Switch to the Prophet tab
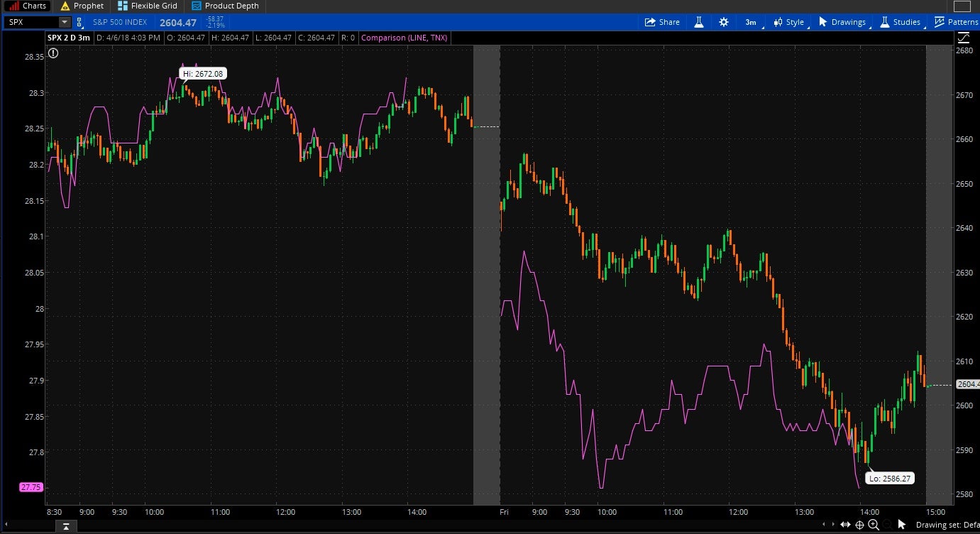 82,6
